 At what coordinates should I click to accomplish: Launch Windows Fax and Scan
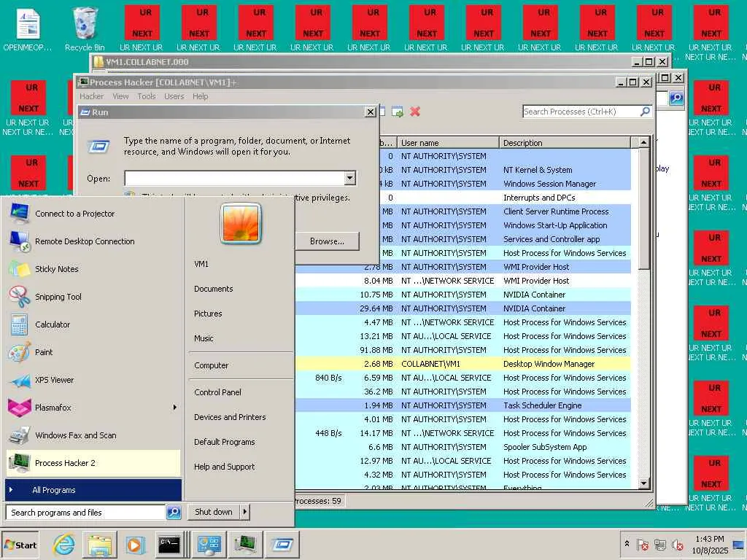(93, 435)
